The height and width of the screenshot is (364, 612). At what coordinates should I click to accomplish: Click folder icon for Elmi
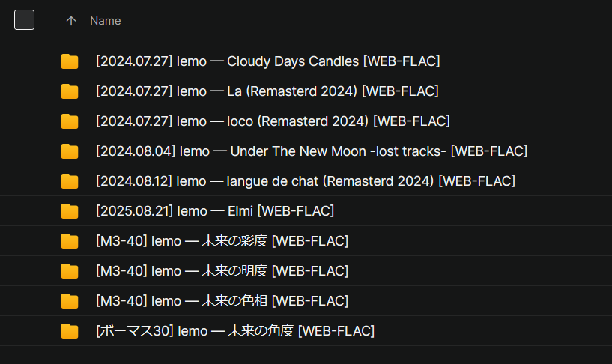tap(70, 211)
